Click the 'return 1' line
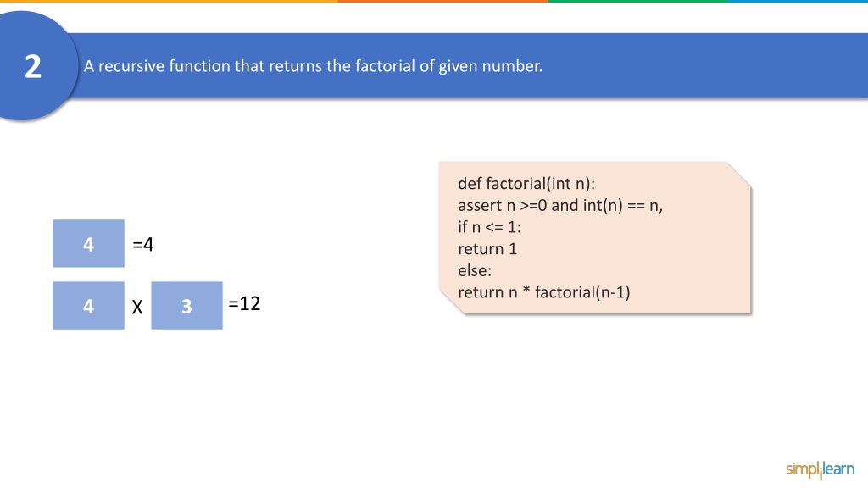The width and height of the screenshot is (868, 488). [487, 249]
